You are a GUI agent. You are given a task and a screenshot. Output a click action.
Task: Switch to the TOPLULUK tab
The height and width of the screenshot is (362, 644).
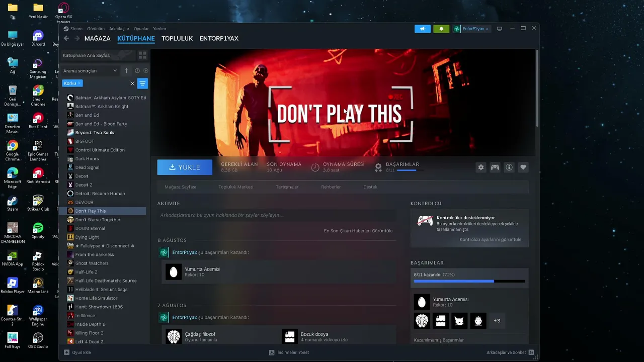[x=177, y=39]
